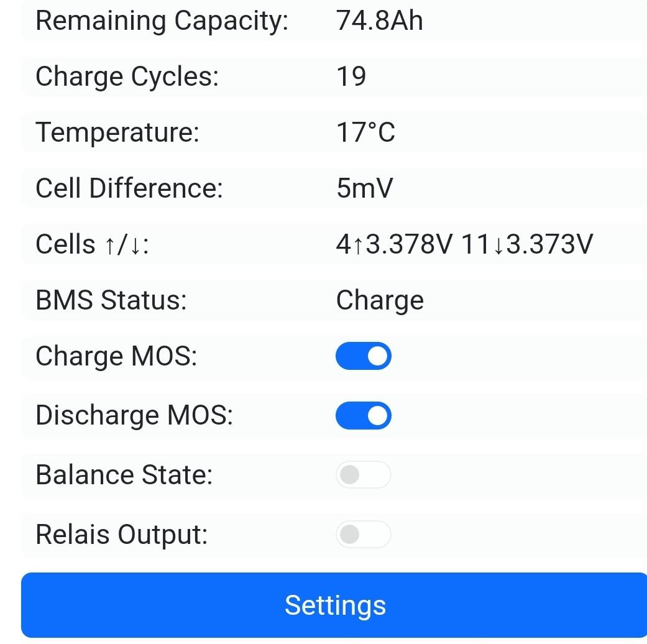This screenshot has width=647, height=644.
Task: Select the Charge MOS label text
Action: (116, 356)
